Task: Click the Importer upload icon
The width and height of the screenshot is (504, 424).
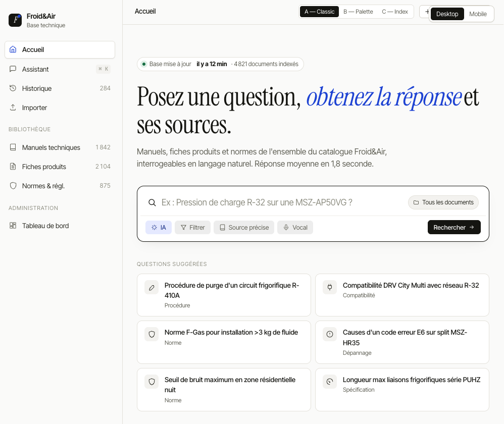Action: coord(13,108)
